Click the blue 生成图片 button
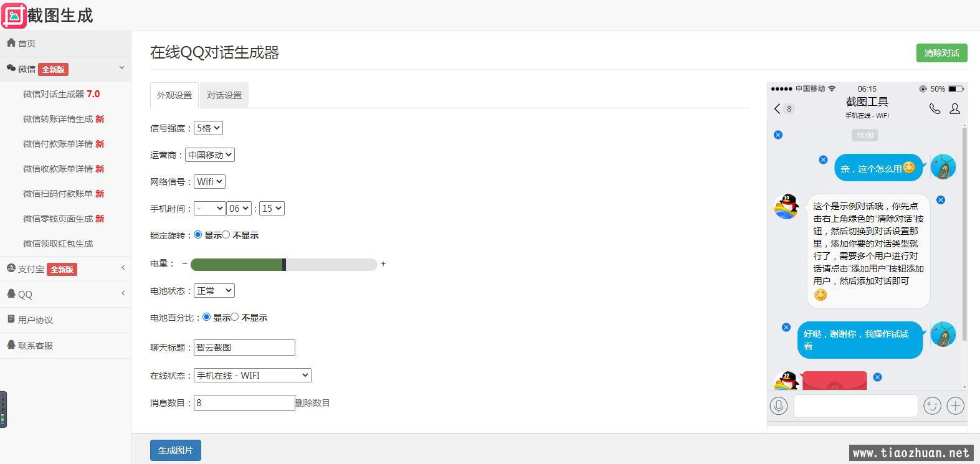The image size is (980, 464). [x=176, y=450]
